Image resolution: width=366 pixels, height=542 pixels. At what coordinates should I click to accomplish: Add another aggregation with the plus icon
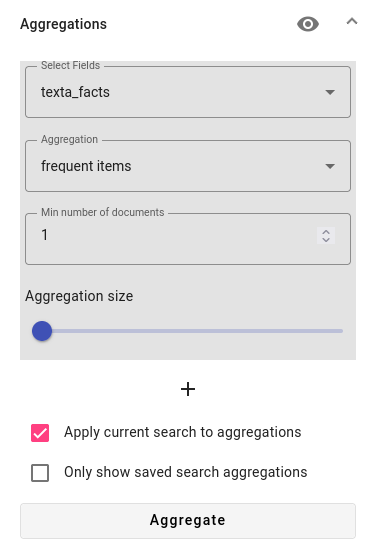click(188, 389)
